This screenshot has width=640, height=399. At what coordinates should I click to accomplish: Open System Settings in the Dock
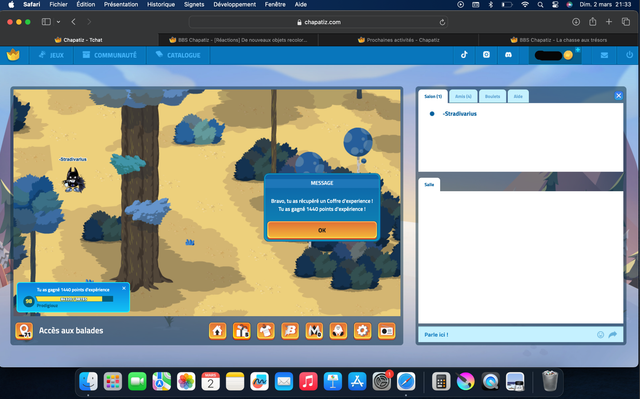point(382,381)
